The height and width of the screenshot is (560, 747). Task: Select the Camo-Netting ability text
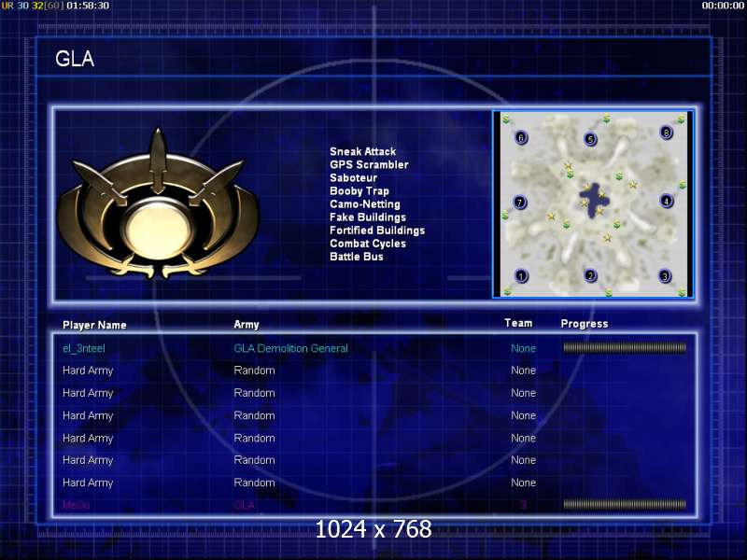(365, 204)
